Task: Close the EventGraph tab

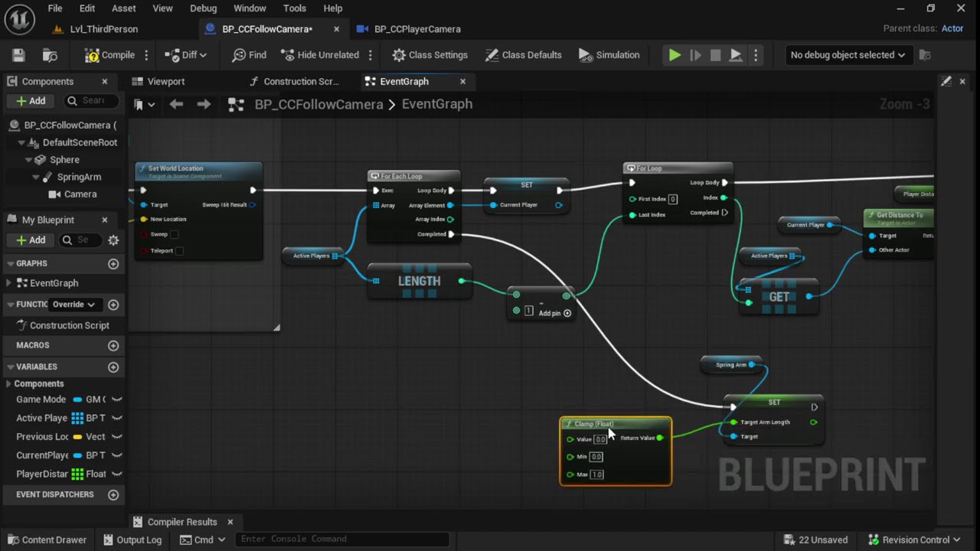Action: coord(462,81)
